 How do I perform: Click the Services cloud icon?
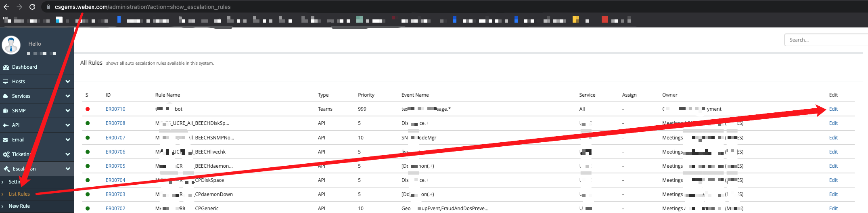coord(6,96)
